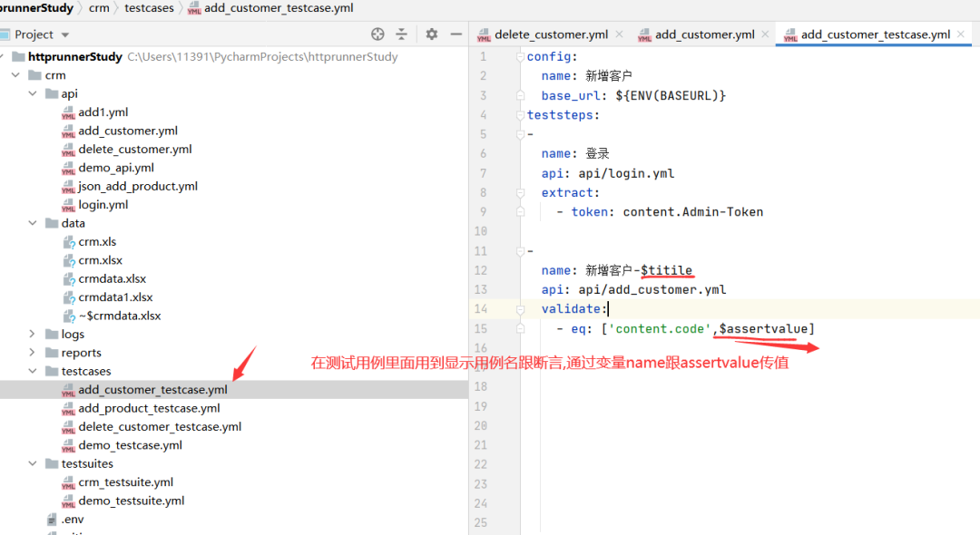Close the add_customer_testcase.yml tab
Screen dimensions: 980x535
tap(961, 34)
